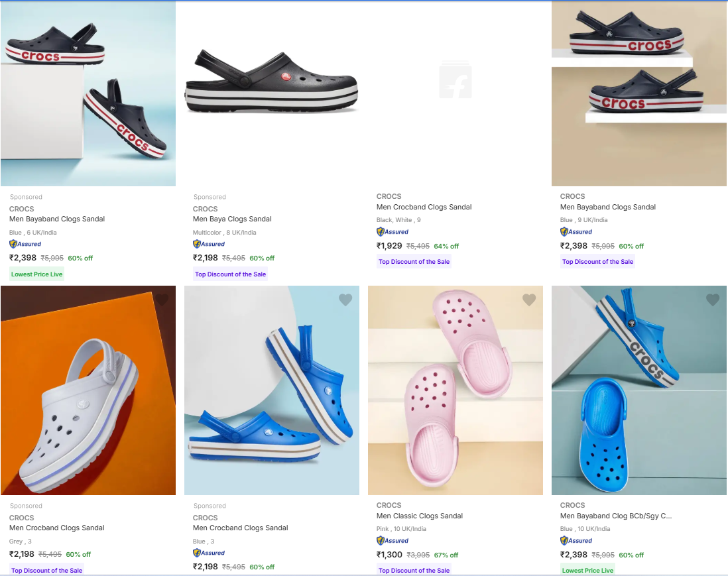The width and height of the screenshot is (728, 576).
Task: Click Assured badge under pink Classic Clogs
Action: pos(393,541)
